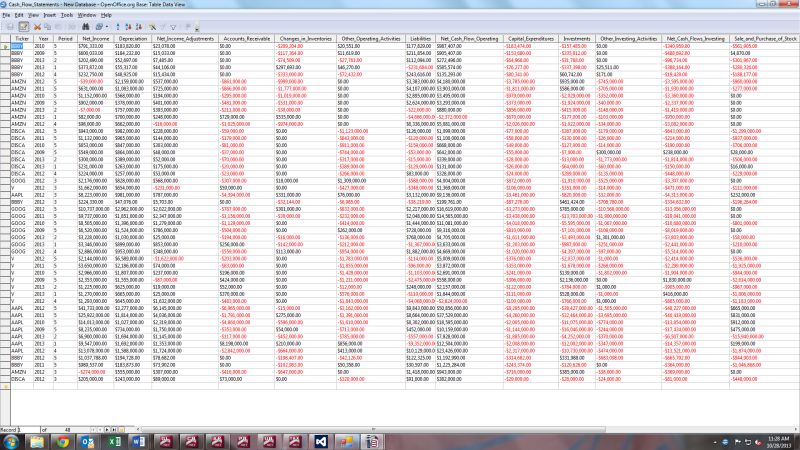800x450 pixels.
Task: Click the Sort dialog icon
Action: 118,27
